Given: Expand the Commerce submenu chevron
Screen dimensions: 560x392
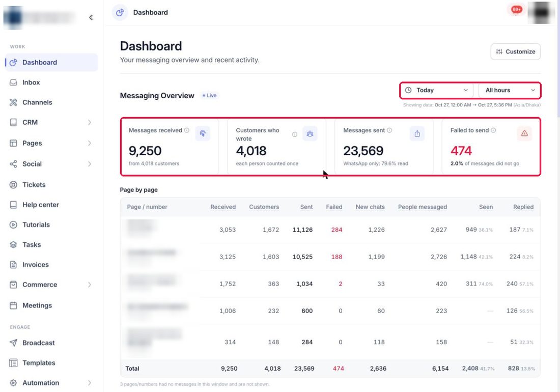Looking at the screenshot, I should point(89,285).
